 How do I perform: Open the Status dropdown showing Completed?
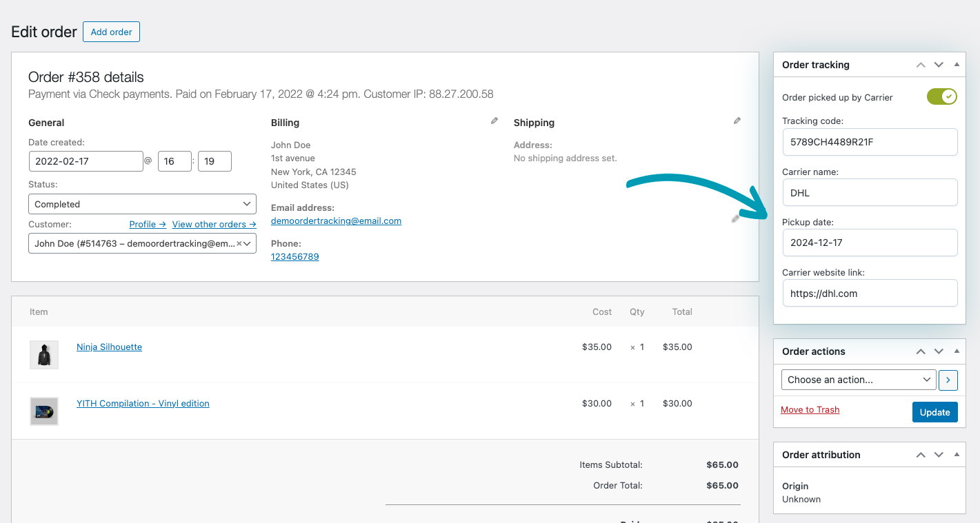click(x=142, y=204)
